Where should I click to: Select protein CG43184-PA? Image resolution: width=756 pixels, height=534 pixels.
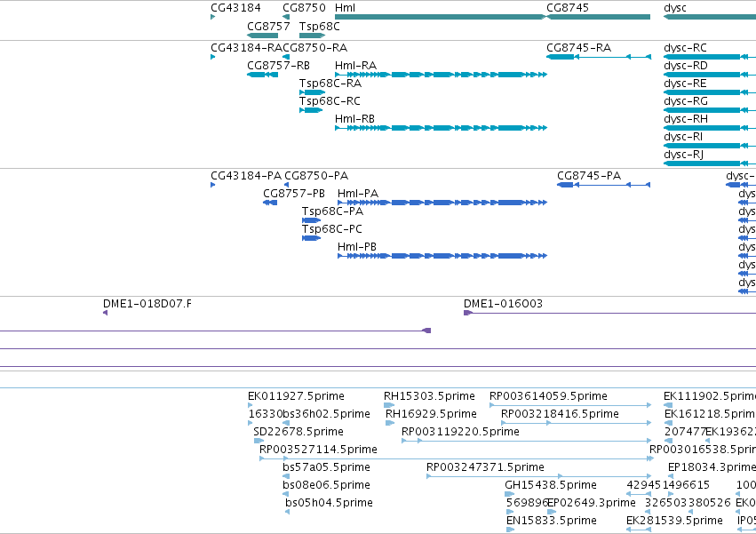[213, 185]
